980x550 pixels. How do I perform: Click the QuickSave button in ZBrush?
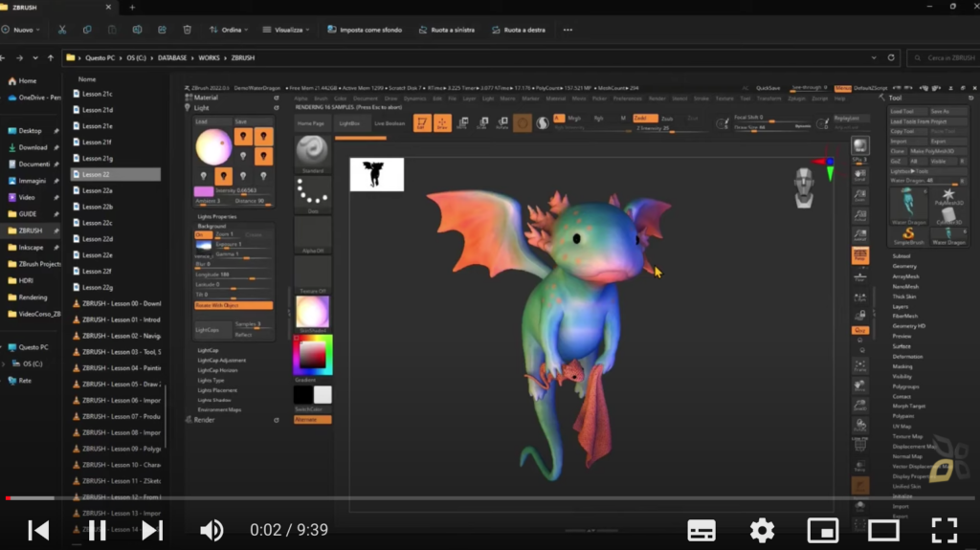click(x=768, y=88)
